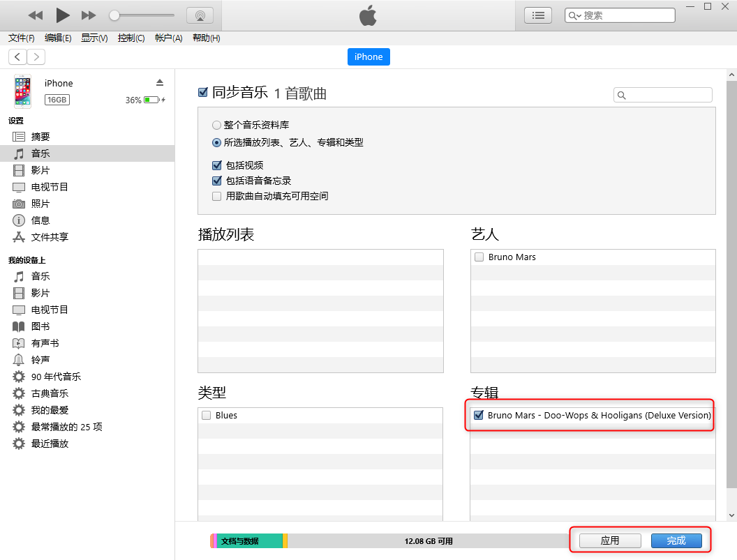This screenshot has height=560, width=737.
Task: Click the 16GB capacity label
Action: pos(57,100)
